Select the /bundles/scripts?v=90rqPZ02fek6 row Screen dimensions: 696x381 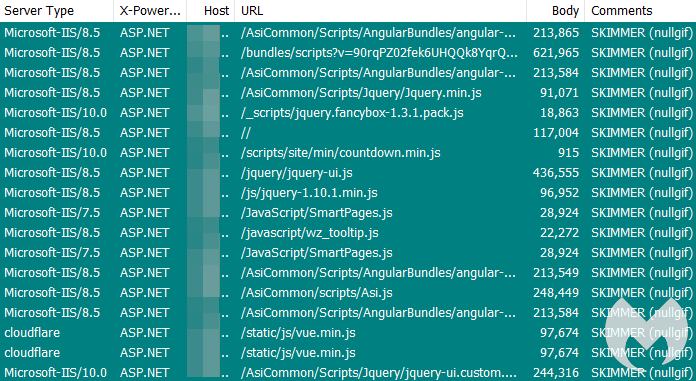(348, 52)
